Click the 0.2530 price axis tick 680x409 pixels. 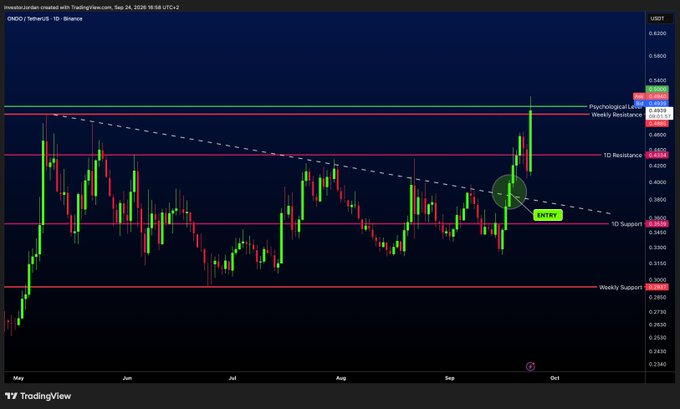coord(657,337)
